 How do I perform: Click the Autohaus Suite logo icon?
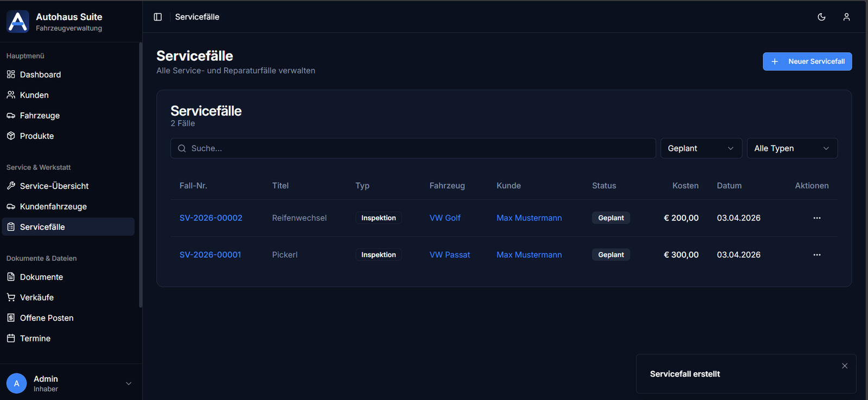coord(18,22)
